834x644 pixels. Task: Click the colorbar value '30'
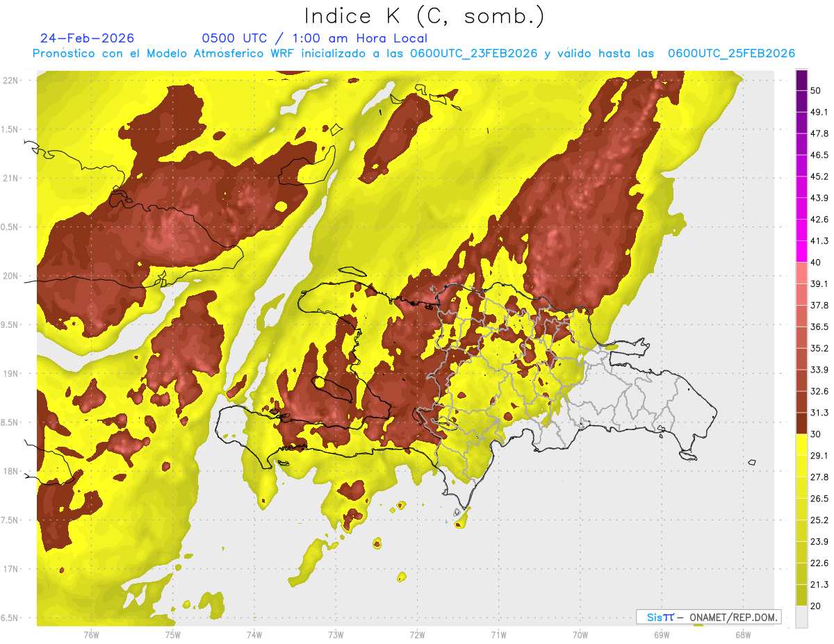(817, 434)
